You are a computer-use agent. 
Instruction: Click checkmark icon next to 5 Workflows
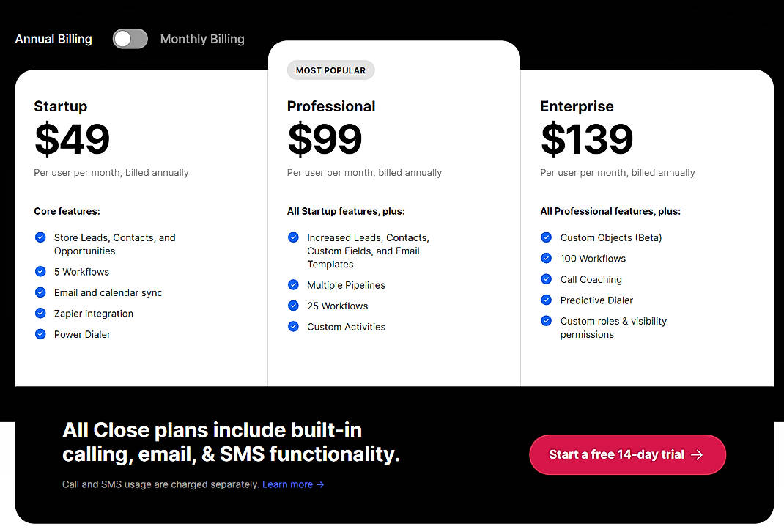point(40,271)
